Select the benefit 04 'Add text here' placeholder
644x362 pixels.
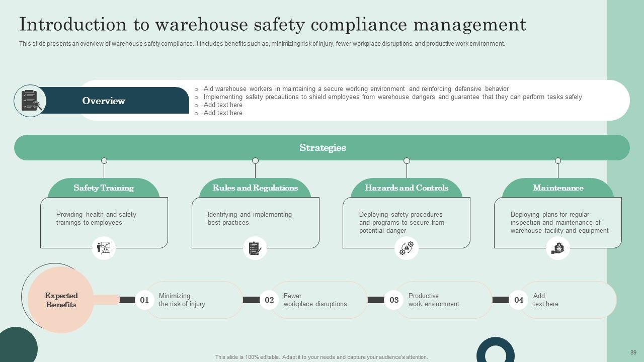coord(545,300)
